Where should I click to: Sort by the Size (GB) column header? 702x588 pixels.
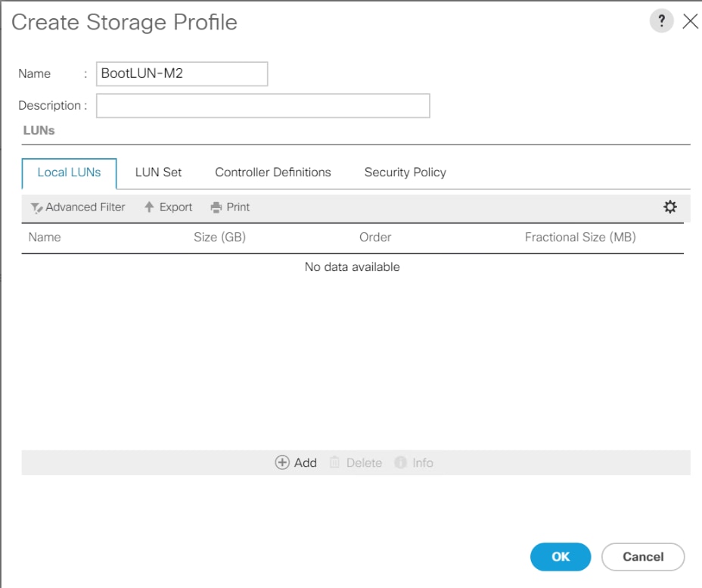pos(219,237)
